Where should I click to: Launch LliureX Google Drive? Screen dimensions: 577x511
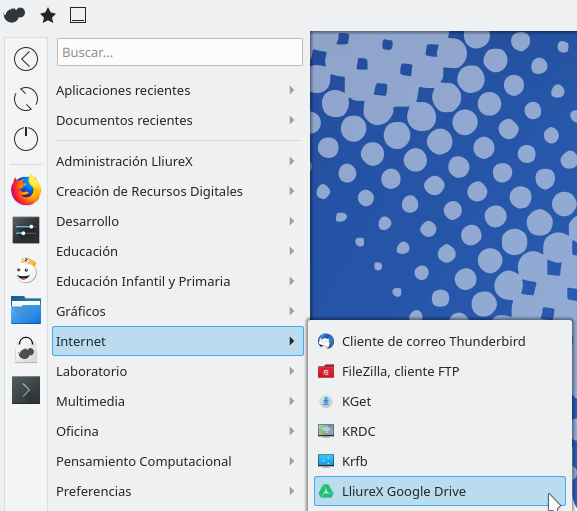click(x=440, y=492)
